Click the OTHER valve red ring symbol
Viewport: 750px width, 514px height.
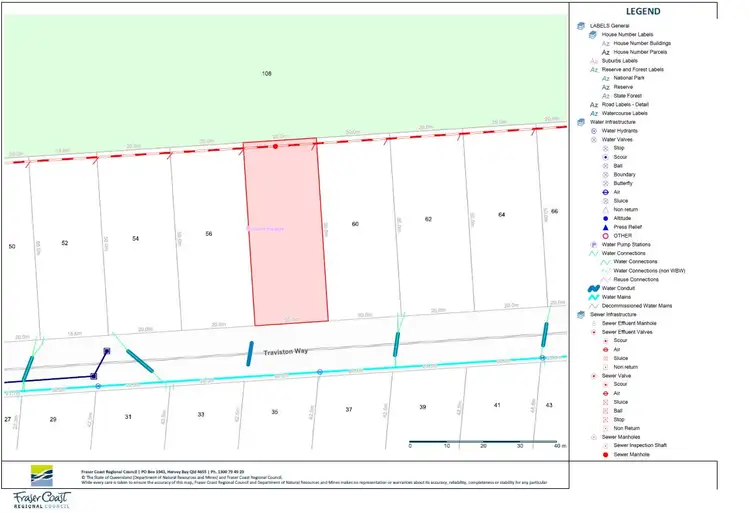click(x=605, y=236)
